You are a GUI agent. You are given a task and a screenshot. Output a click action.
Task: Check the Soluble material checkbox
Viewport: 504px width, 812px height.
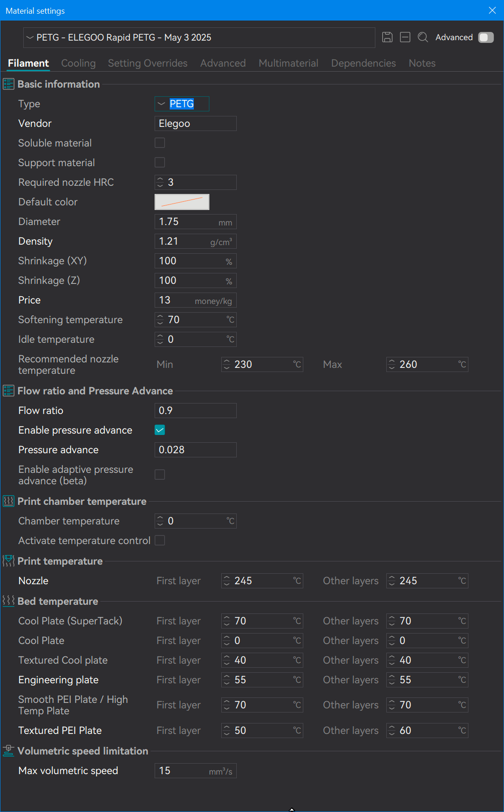[160, 143]
